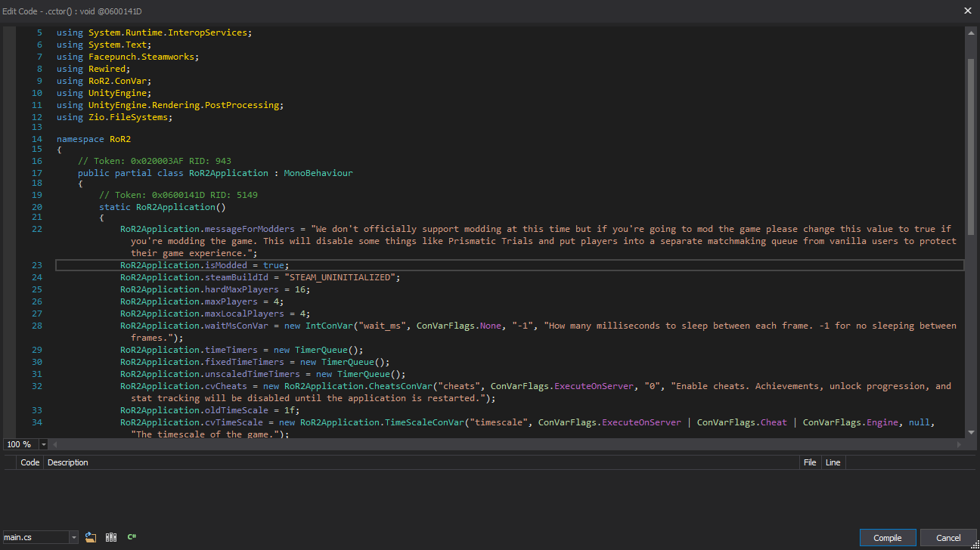Click the Description column header

pyautogui.click(x=68, y=462)
